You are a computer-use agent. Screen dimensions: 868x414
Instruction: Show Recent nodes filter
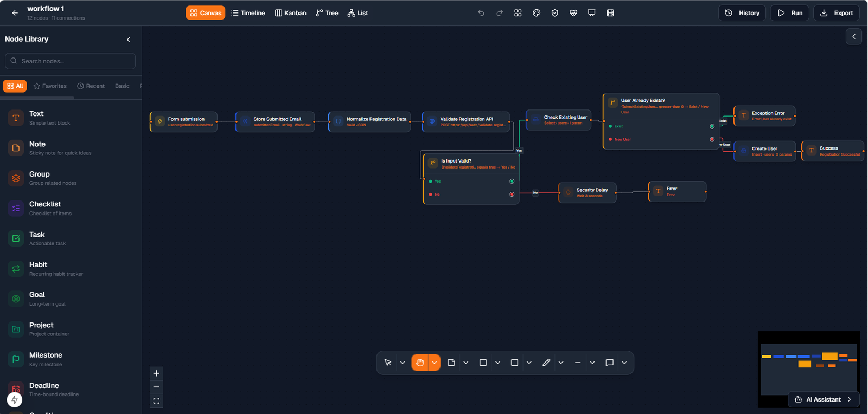coord(91,86)
